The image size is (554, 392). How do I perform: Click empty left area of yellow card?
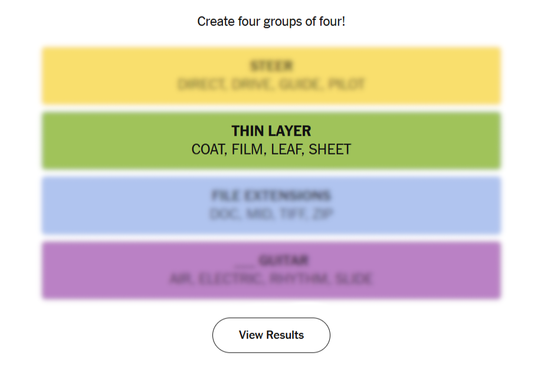tap(88, 75)
